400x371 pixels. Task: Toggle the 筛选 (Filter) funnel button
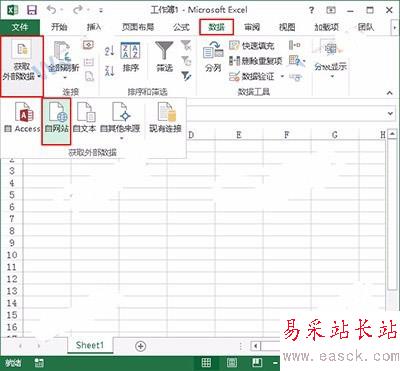164,57
